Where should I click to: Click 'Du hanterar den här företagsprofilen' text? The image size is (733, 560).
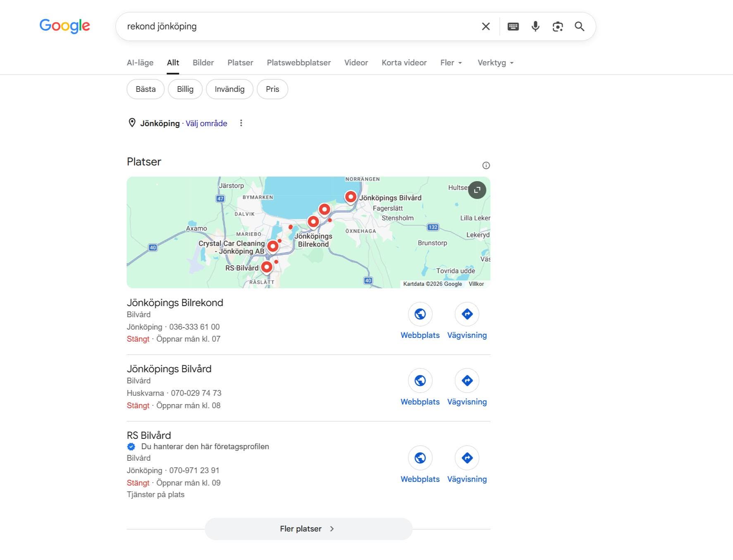[205, 447]
